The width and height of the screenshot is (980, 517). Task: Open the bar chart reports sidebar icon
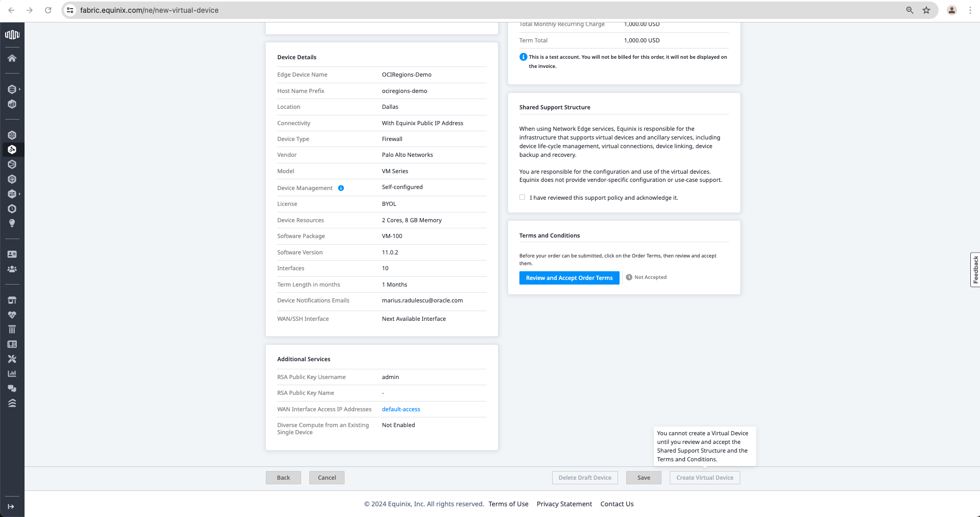pyautogui.click(x=12, y=374)
